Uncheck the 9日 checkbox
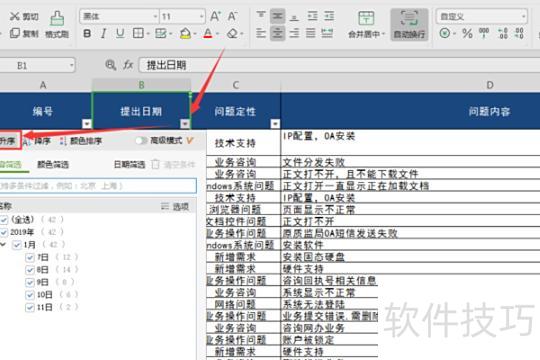 pos(30,282)
